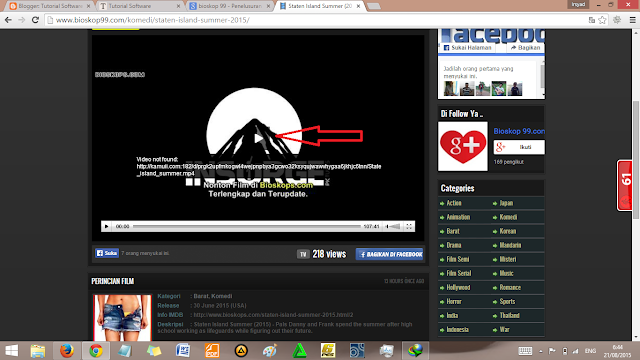Viewport: 640px width, 360px height.
Task: Share with Bagikan di Facebook button
Action: pyautogui.click(x=389, y=254)
